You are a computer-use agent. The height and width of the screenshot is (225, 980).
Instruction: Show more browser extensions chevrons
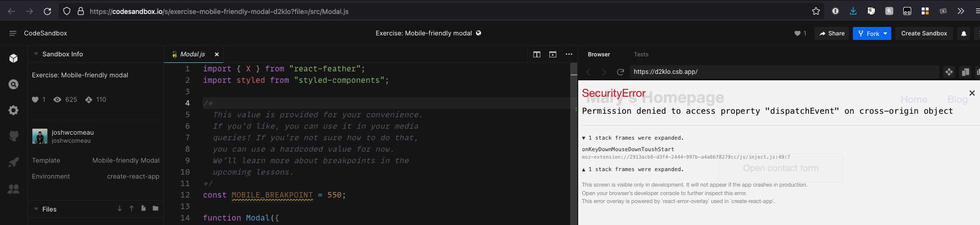(x=961, y=11)
